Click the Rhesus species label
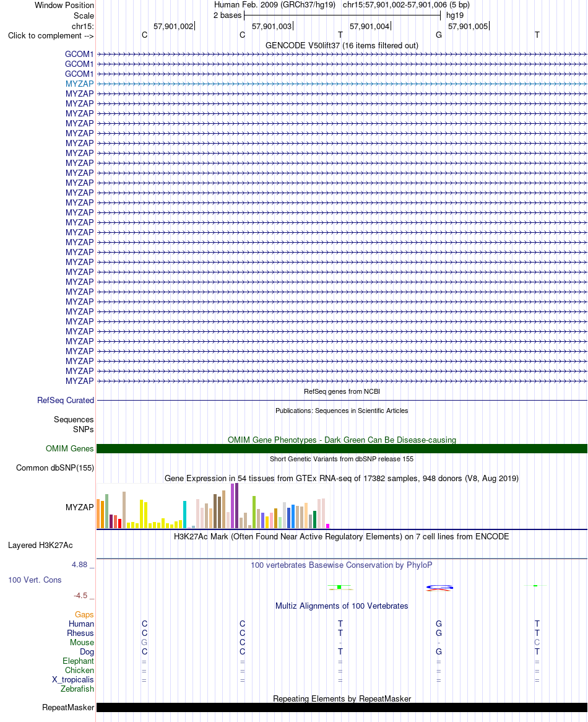Screen dimensions: 588x722 pyautogui.click(x=80, y=633)
